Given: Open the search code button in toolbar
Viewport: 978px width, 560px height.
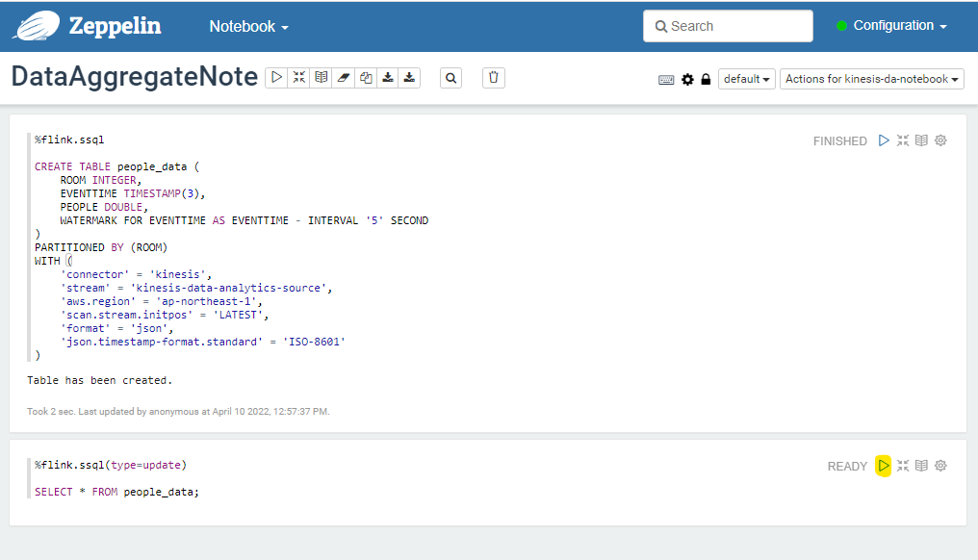Looking at the screenshot, I should click(x=450, y=78).
